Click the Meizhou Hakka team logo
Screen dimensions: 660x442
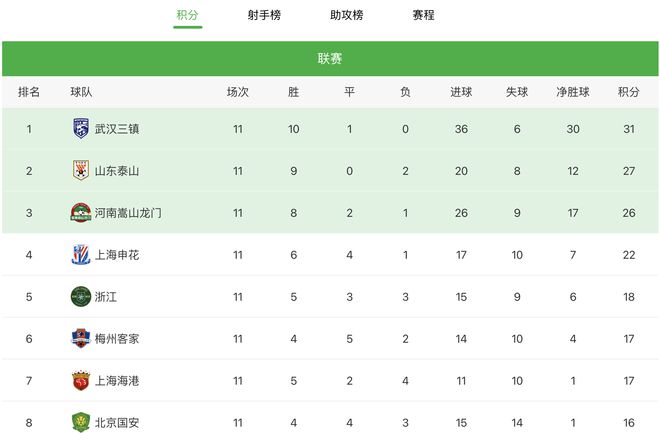click(x=81, y=338)
